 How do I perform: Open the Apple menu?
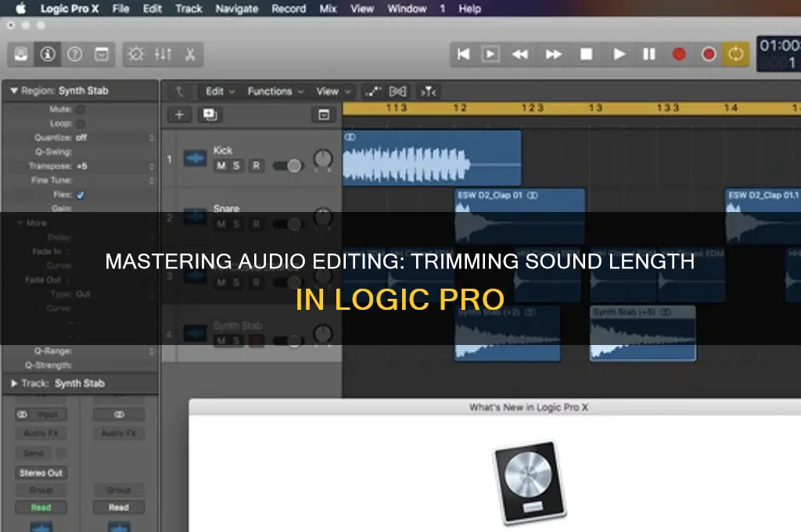coord(20,8)
